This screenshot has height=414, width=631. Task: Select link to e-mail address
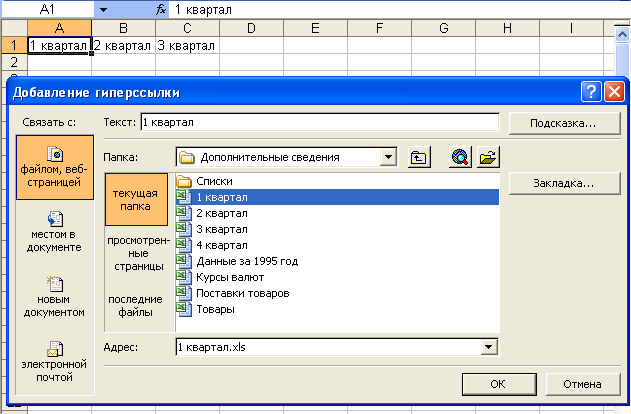point(55,362)
